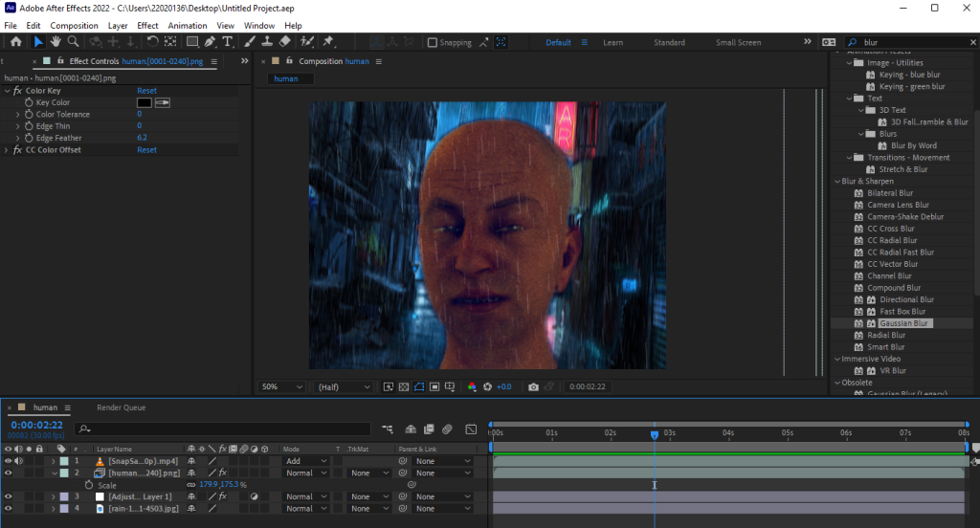Screen dimensions: 980x528
Task: Hide layer 4 rain jpg
Action: coord(8,509)
